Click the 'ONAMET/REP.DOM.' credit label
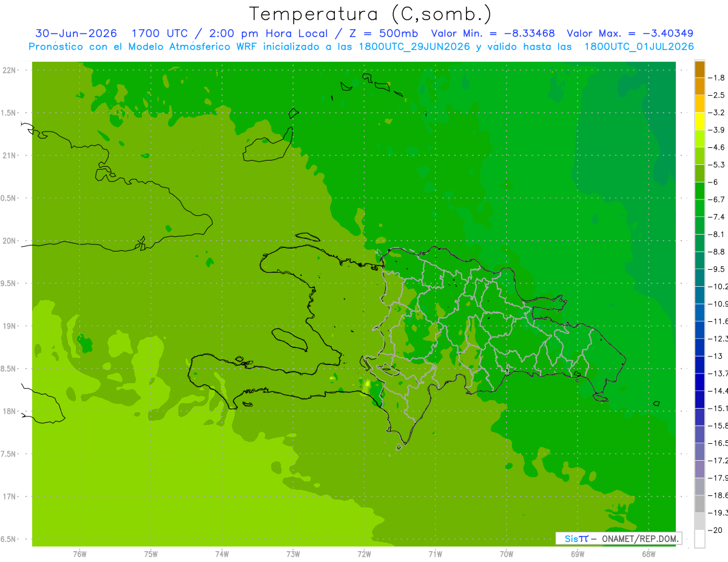This screenshot has height=562, width=728. coord(640,538)
